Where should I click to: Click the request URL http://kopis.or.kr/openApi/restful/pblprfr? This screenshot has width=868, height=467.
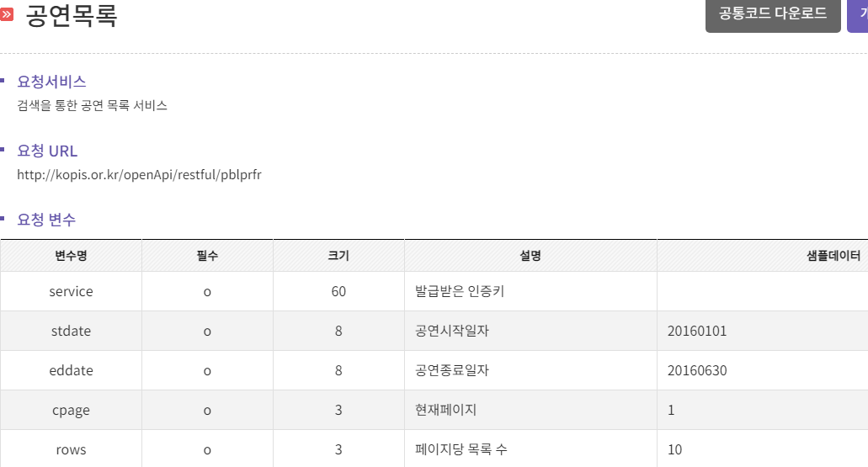[139, 175]
